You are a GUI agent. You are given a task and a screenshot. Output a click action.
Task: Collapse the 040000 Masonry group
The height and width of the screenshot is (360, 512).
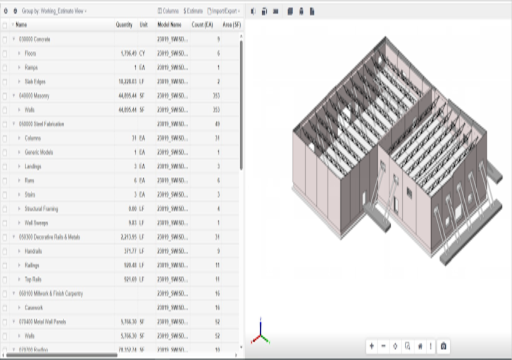click(14, 96)
